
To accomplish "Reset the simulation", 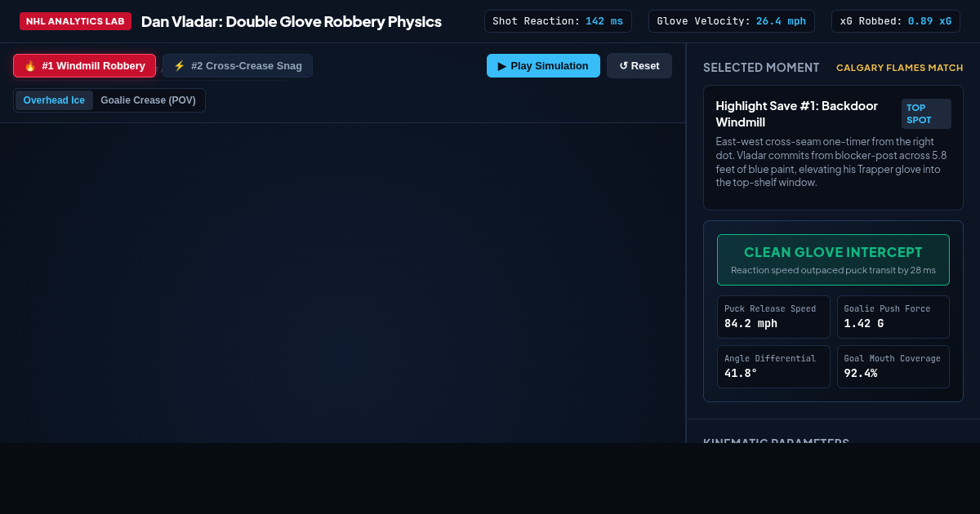I will [639, 66].
